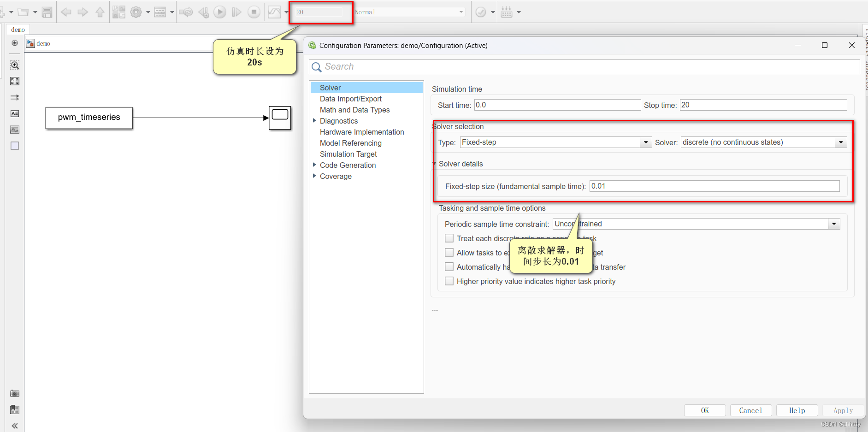Click the viewmarks icon at palette bottom

15,409
